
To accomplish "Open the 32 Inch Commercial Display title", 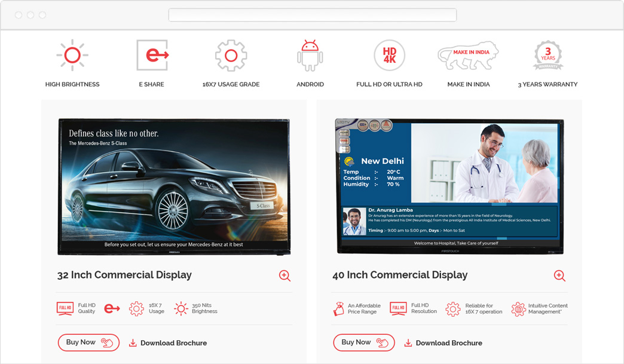I will (124, 275).
